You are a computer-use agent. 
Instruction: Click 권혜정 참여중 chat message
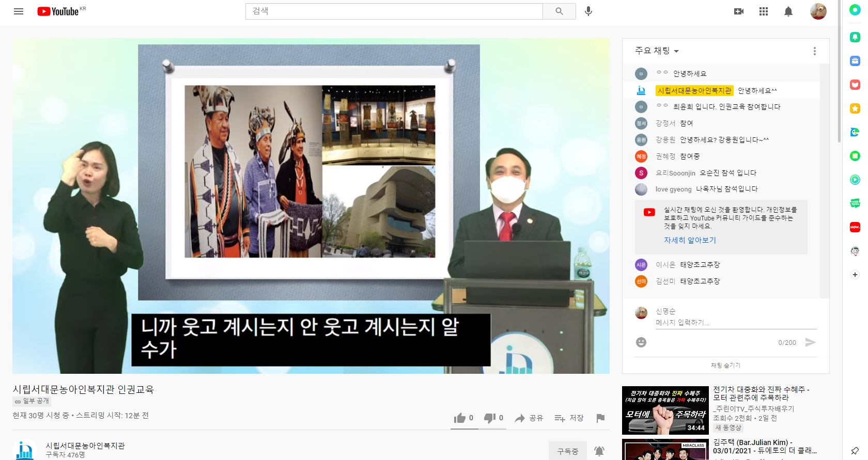(x=721, y=156)
